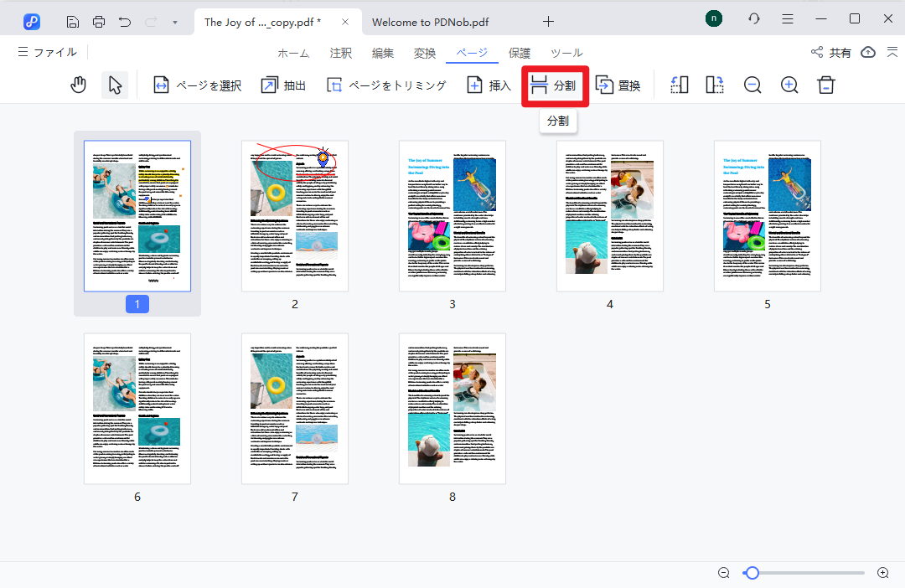Select page 3 thumbnail
This screenshot has height=588, width=905.
pos(452,216)
